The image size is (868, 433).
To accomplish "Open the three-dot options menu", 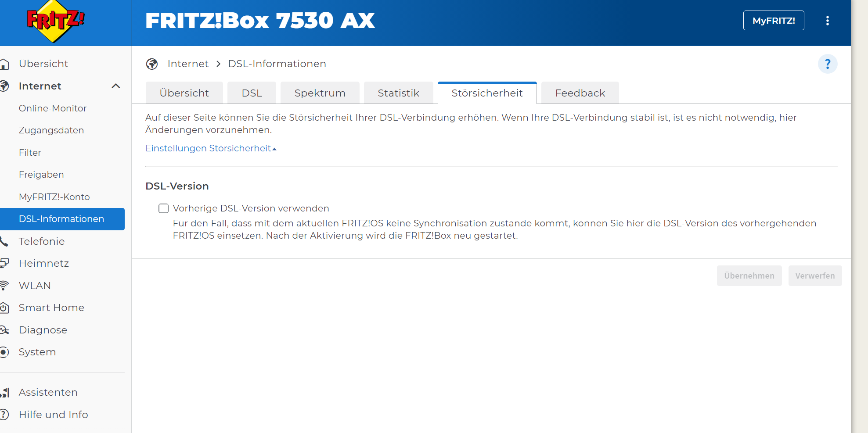I will [827, 21].
